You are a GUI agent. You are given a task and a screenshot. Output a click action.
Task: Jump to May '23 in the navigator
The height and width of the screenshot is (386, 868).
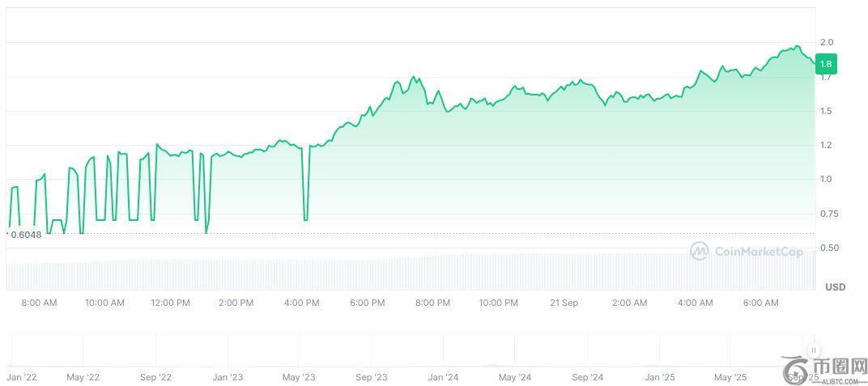click(299, 377)
